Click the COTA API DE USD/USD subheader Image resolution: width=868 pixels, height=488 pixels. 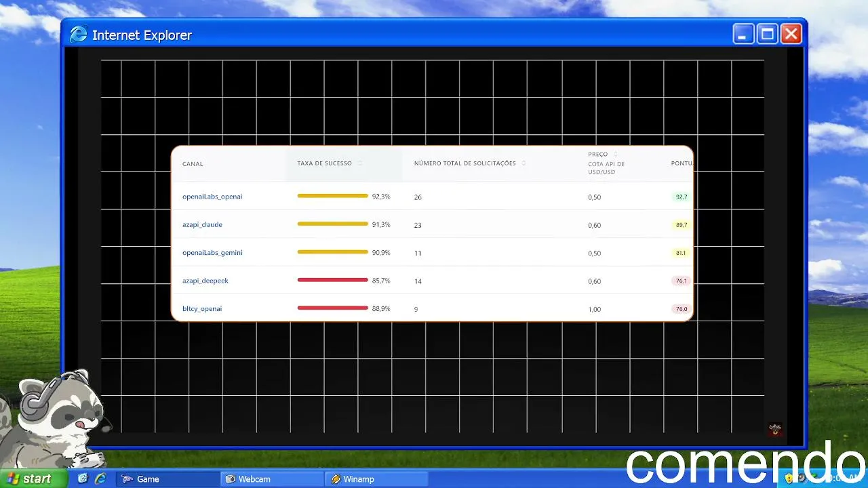pos(606,168)
